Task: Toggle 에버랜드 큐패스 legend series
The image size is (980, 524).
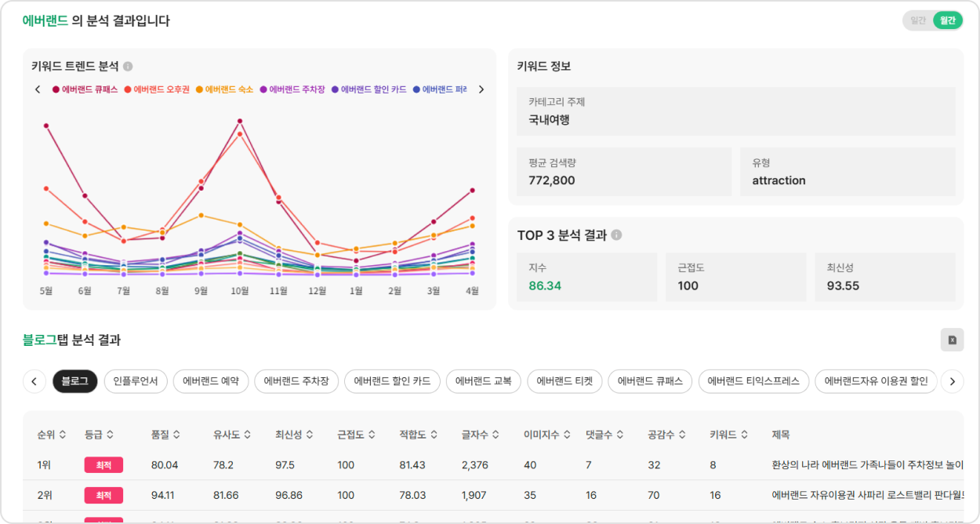Action: click(85, 89)
